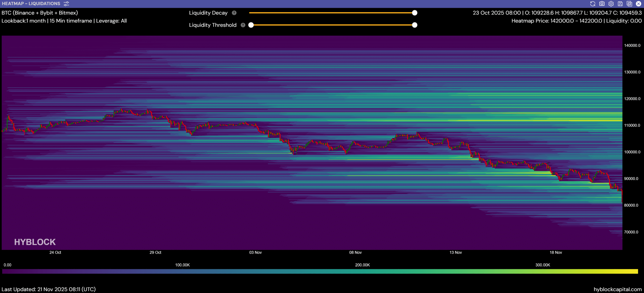
Task: Click the HEATMAP - LIQUIDATIONS title
Action: point(31,4)
